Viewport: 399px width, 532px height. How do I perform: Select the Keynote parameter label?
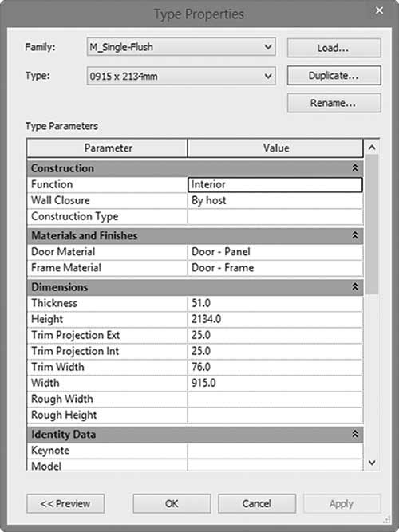tap(50, 451)
